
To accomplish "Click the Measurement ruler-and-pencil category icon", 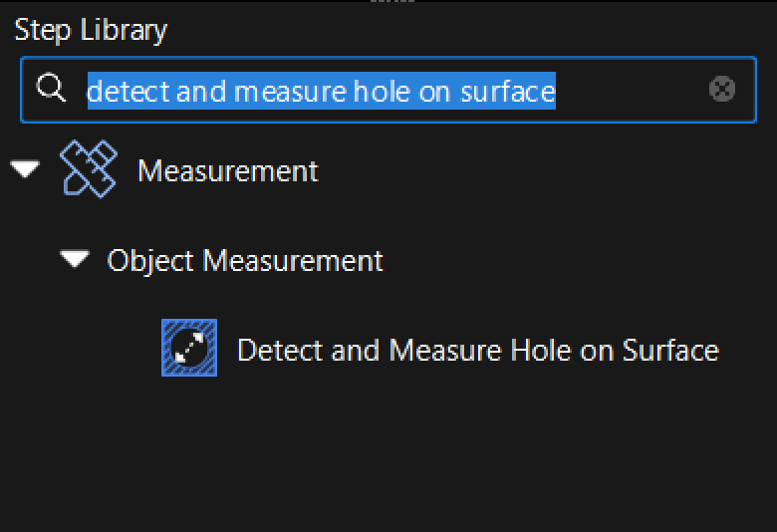I will (89, 169).
